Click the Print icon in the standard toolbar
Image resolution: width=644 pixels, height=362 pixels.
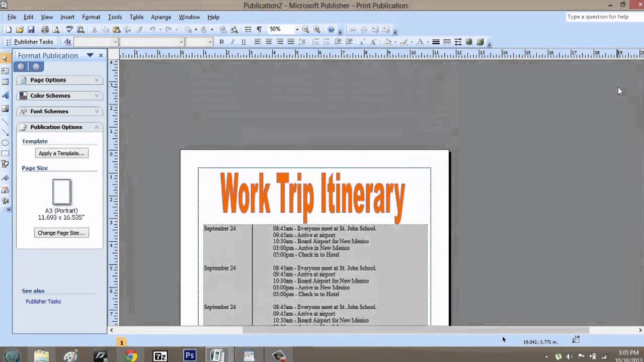pos(45,30)
